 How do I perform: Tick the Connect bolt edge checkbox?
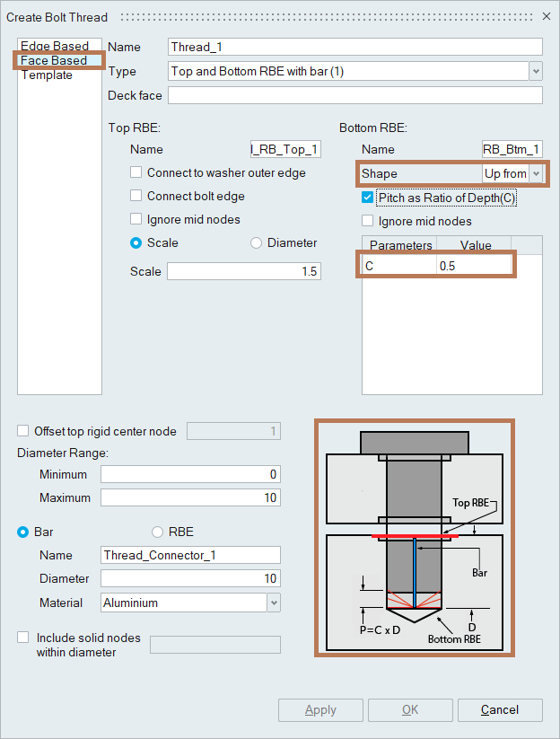tap(136, 196)
